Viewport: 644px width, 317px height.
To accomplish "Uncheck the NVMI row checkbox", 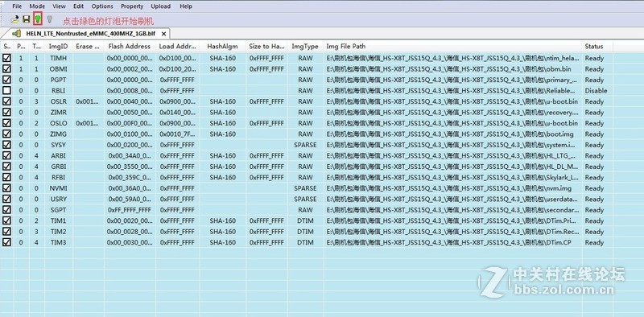I will click(x=6, y=188).
